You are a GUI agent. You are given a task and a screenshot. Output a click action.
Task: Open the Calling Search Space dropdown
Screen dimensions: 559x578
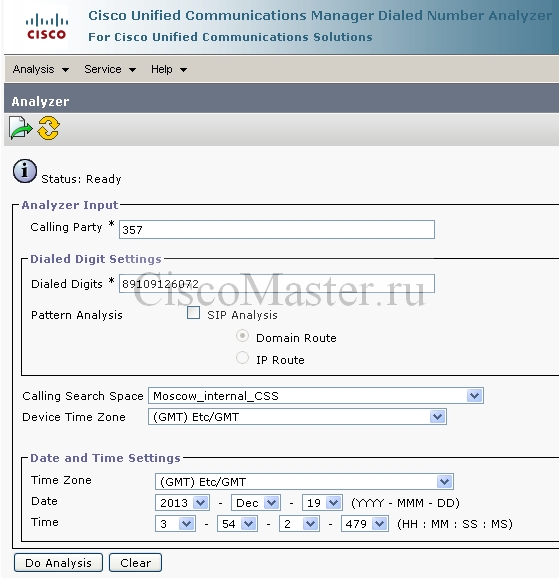tap(316, 396)
